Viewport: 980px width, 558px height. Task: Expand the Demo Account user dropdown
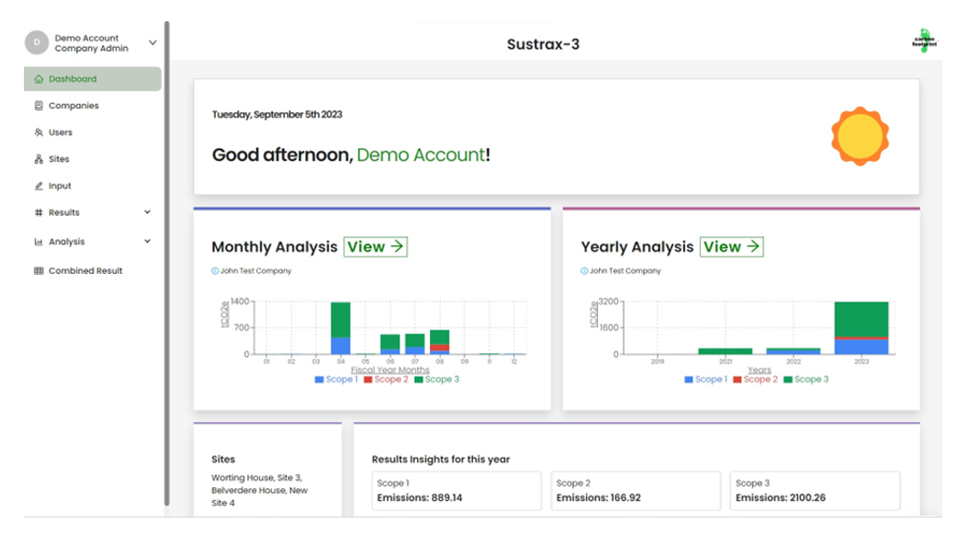152,42
